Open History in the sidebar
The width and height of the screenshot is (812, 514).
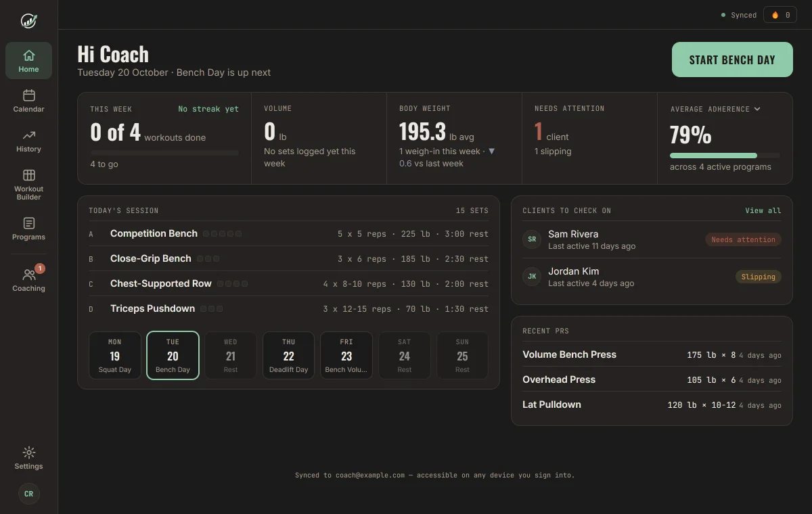(28, 141)
